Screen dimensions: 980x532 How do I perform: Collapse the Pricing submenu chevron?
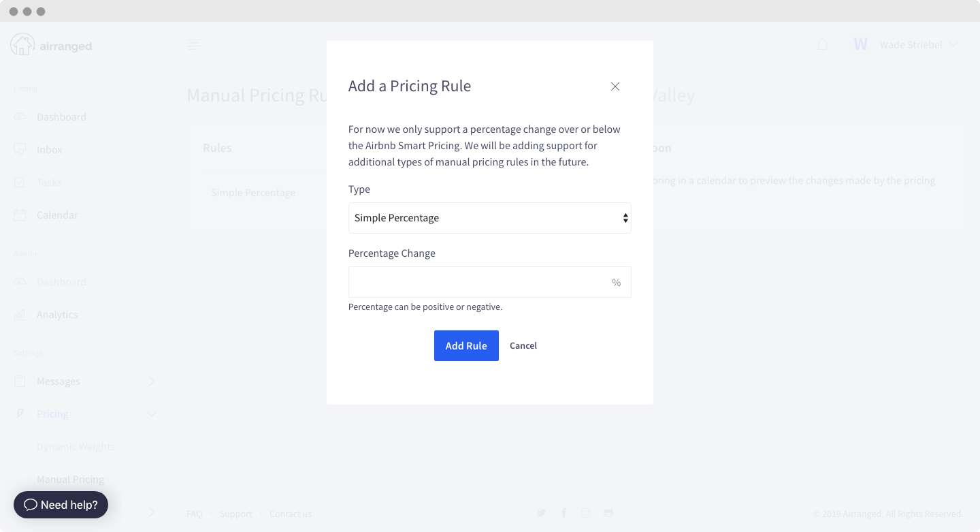(152, 414)
